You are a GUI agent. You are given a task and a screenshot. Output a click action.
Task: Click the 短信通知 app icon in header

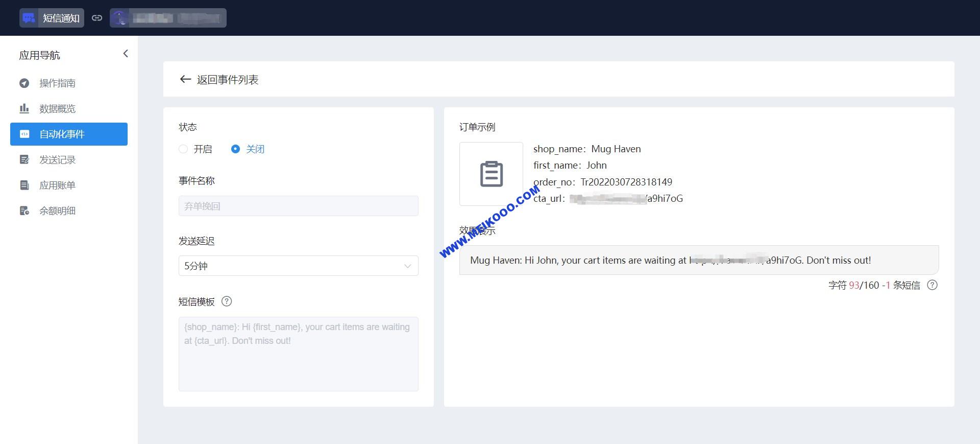(29, 18)
